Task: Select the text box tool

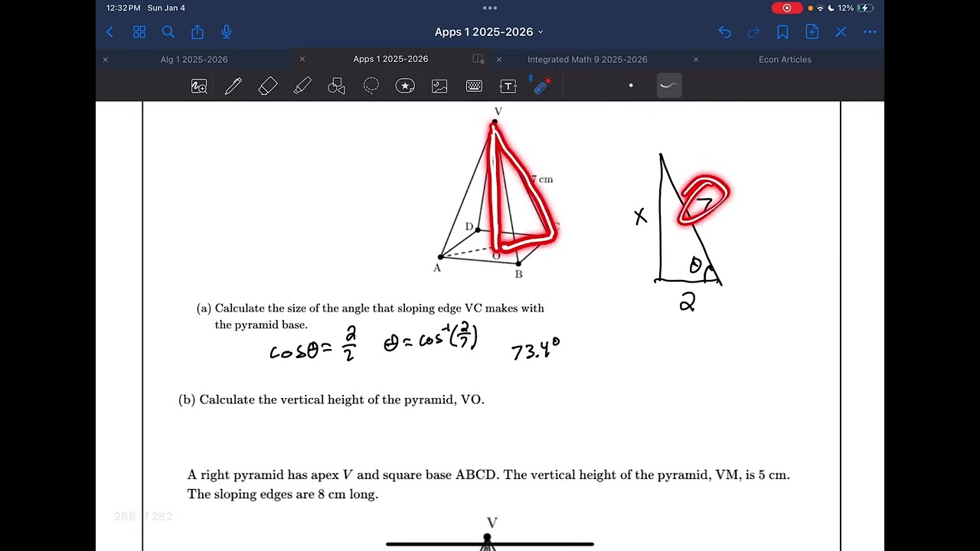Action: coord(508,86)
